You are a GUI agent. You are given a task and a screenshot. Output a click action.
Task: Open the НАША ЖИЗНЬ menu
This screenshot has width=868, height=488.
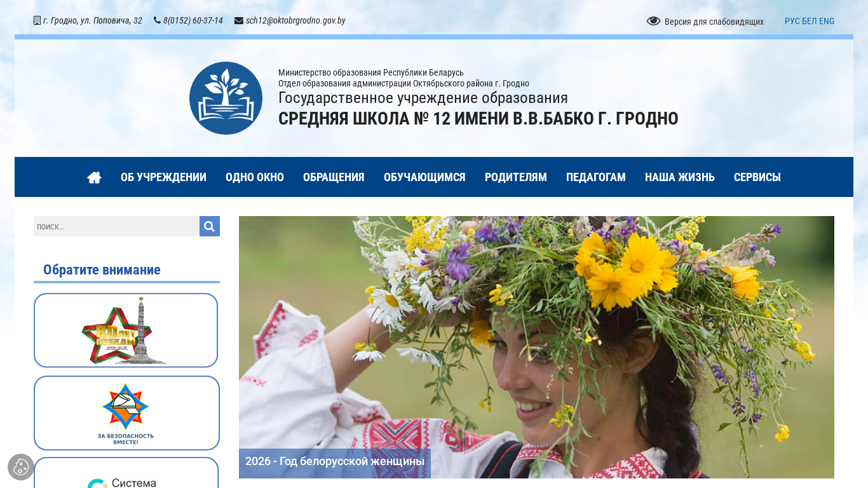680,177
